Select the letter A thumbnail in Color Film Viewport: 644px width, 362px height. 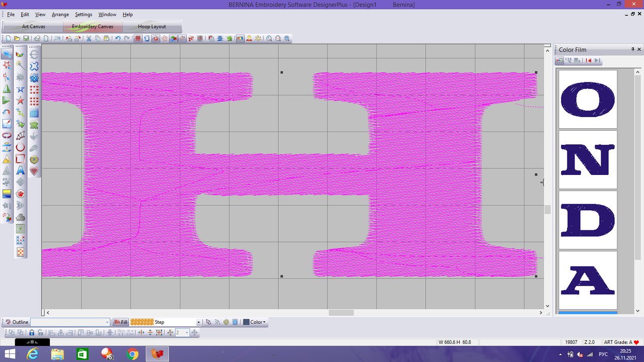588,280
